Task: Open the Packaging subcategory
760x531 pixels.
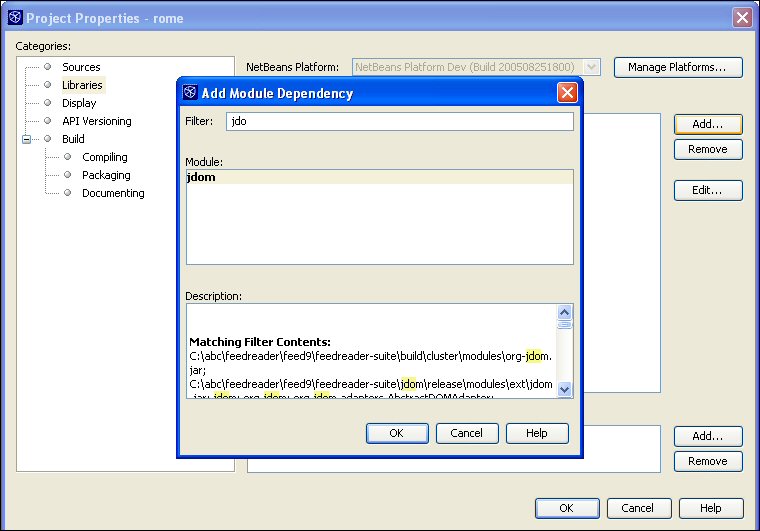Action: pos(106,175)
